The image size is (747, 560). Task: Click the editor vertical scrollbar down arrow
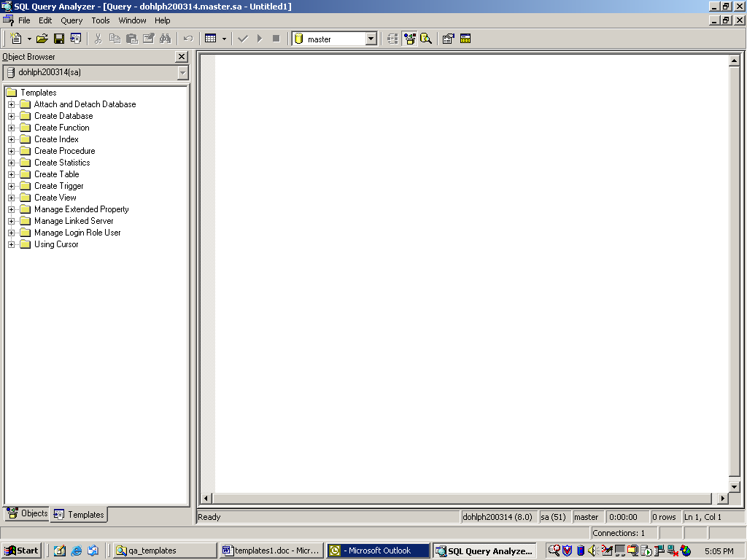click(734, 486)
